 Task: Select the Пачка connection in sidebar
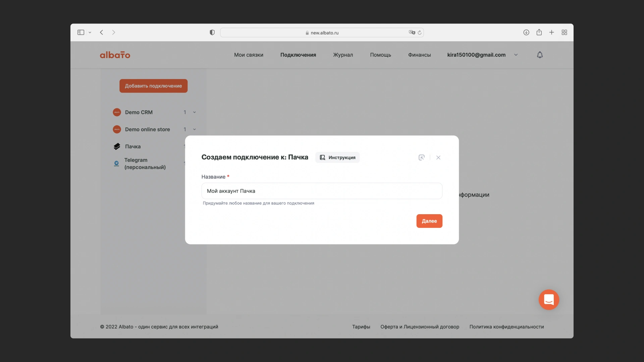tap(133, 146)
